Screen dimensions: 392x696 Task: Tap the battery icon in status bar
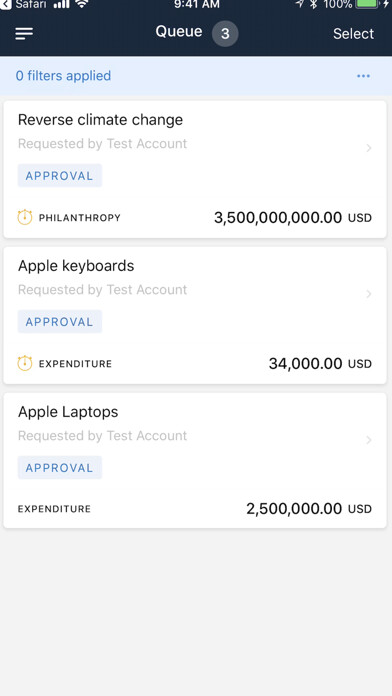[x=367, y=4]
